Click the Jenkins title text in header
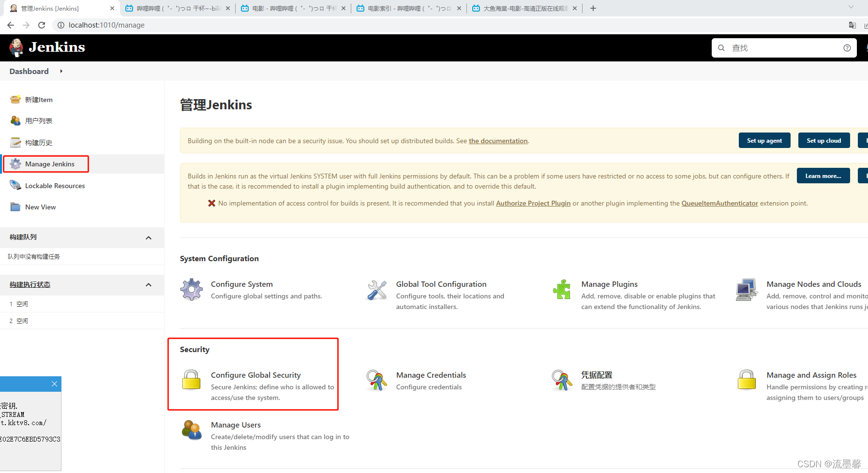The height and width of the screenshot is (473, 868). coord(57,47)
